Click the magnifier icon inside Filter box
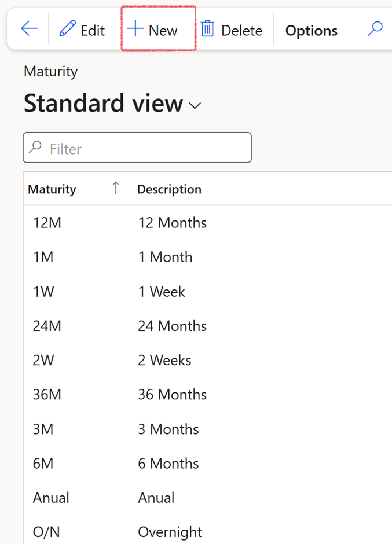The image size is (392, 544). point(35,147)
